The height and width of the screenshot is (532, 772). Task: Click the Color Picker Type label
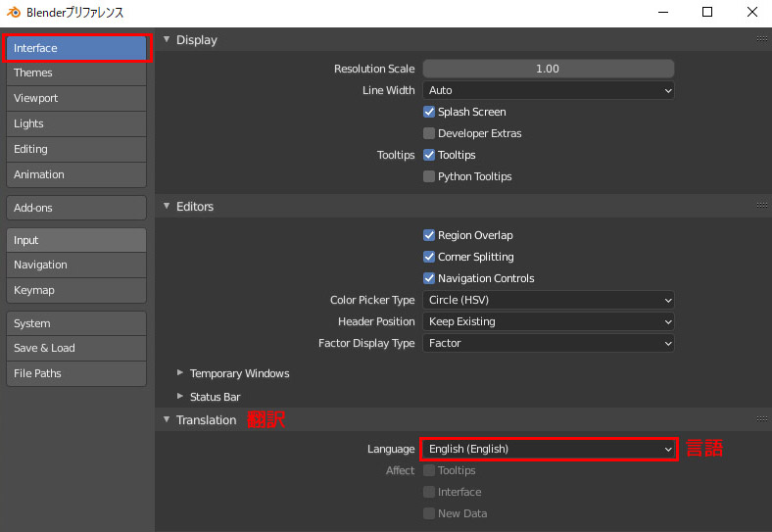click(x=372, y=300)
